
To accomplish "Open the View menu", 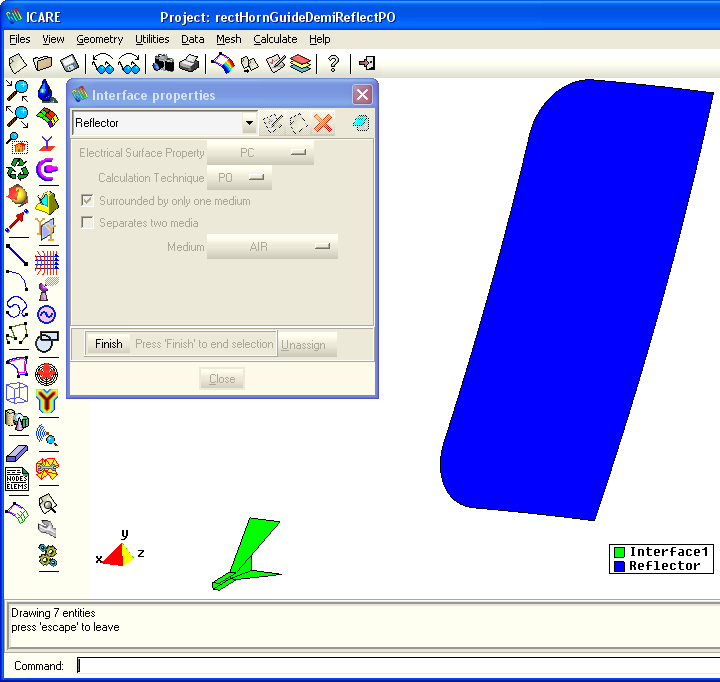I will tap(53, 39).
